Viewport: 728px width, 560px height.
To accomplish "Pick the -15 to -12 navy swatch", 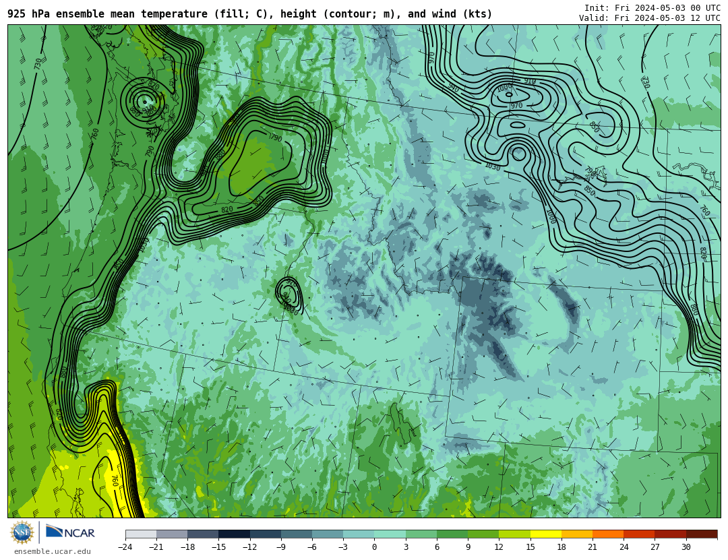I will click(x=234, y=534).
